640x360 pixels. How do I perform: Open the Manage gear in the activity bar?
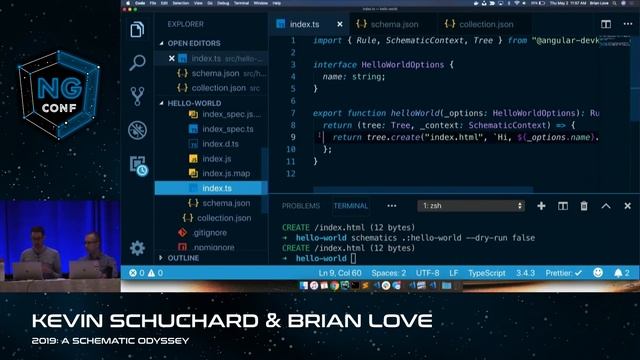point(137,248)
